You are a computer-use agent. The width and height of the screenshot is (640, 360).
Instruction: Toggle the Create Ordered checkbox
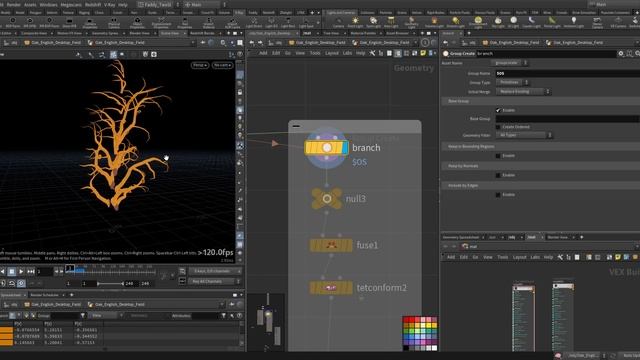498,127
